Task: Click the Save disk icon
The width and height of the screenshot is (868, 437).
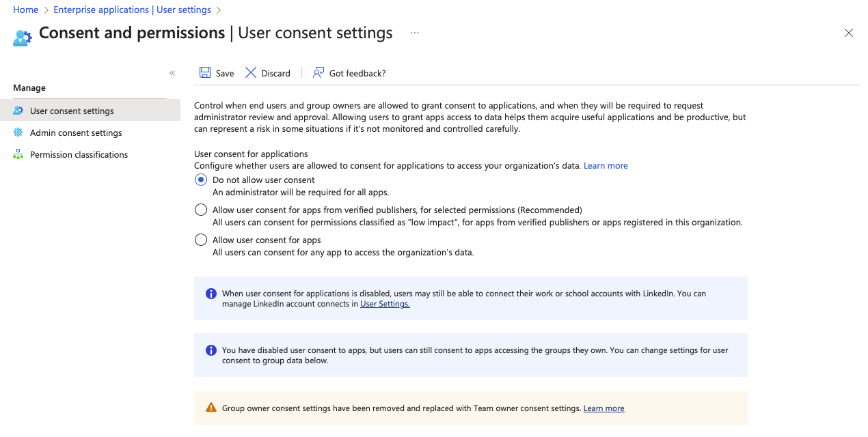Action: [x=205, y=73]
